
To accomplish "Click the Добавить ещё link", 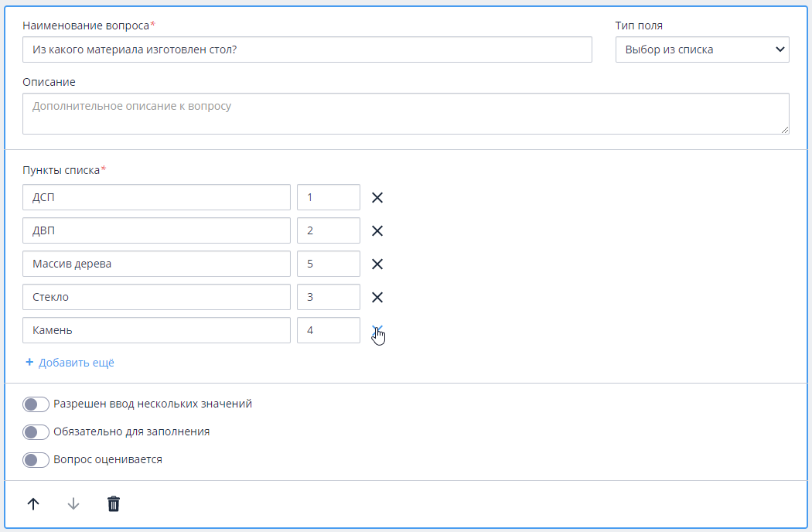I will click(x=70, y=363).
